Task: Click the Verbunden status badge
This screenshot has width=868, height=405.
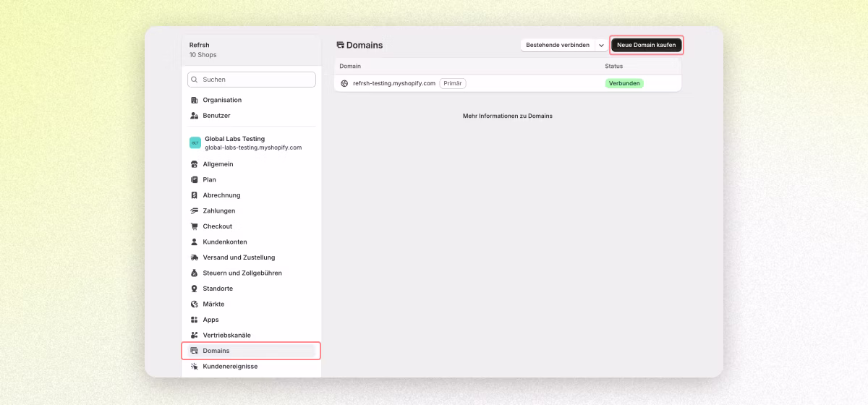Action: point(624,83)
